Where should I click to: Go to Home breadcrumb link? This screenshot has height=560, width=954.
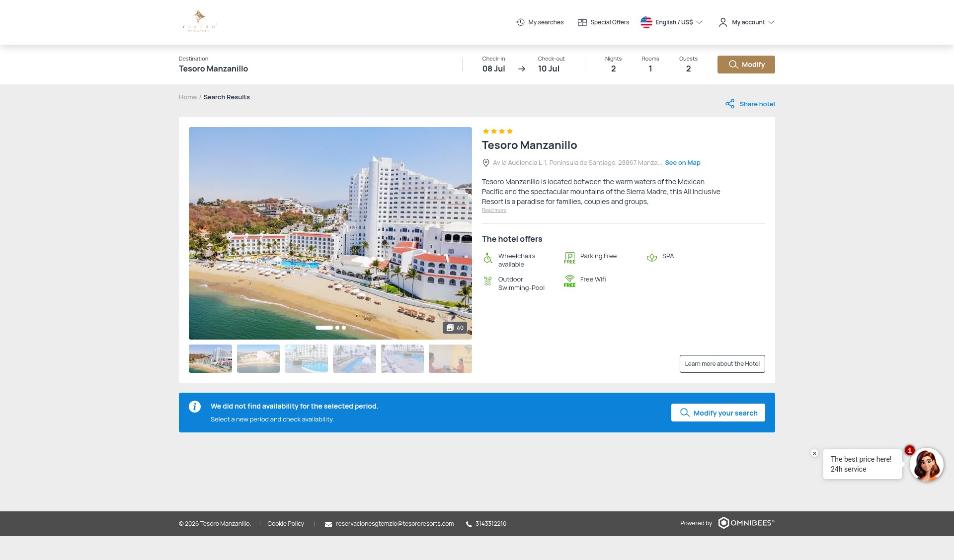point(188,97)
